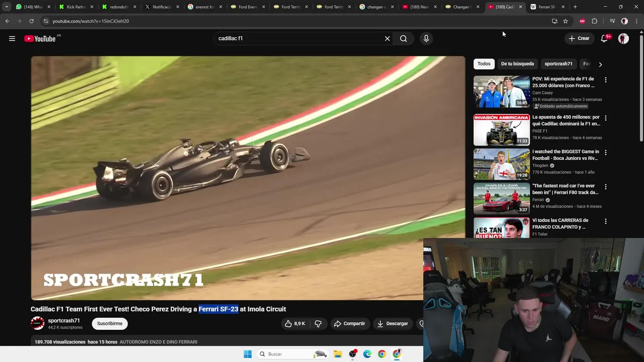The image size is (644, 362).
Task: Open the Boca Juniors game video thumbnail
Action: [x=502, y=164]
